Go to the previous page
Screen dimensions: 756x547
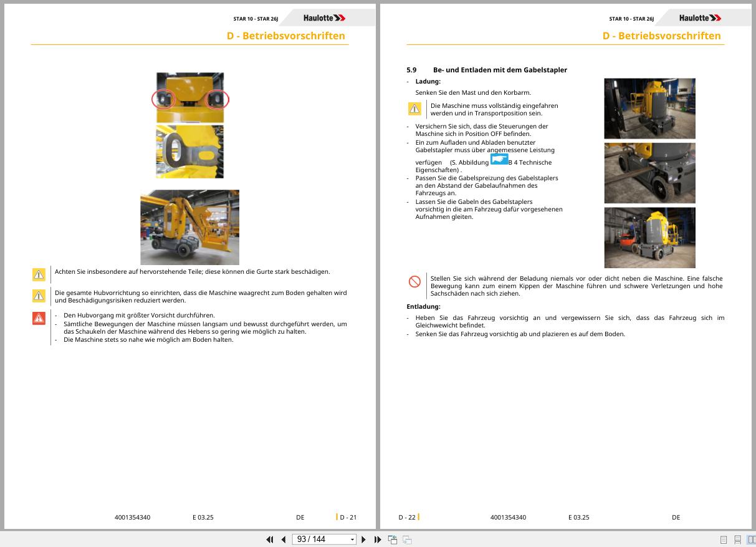[x=284, y=540]
